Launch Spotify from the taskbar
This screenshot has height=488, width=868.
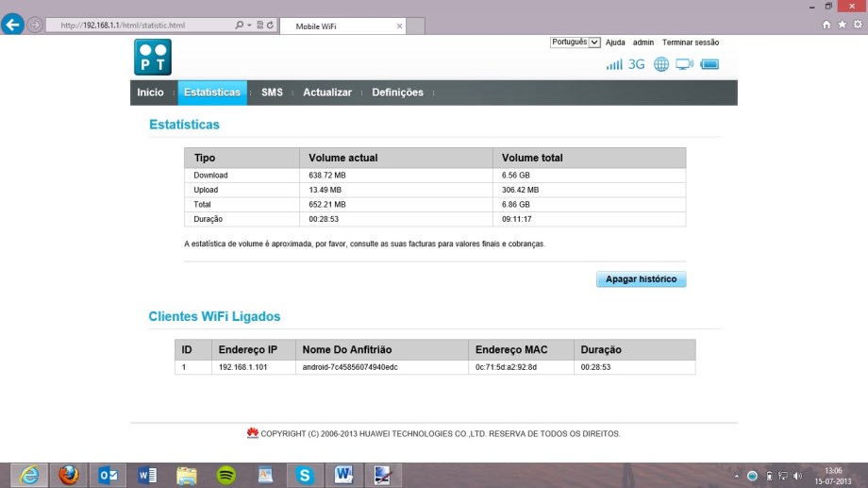[226, 475]
